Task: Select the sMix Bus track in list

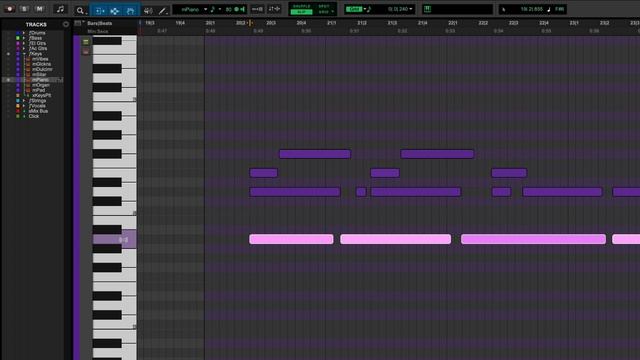Action: 38,111
